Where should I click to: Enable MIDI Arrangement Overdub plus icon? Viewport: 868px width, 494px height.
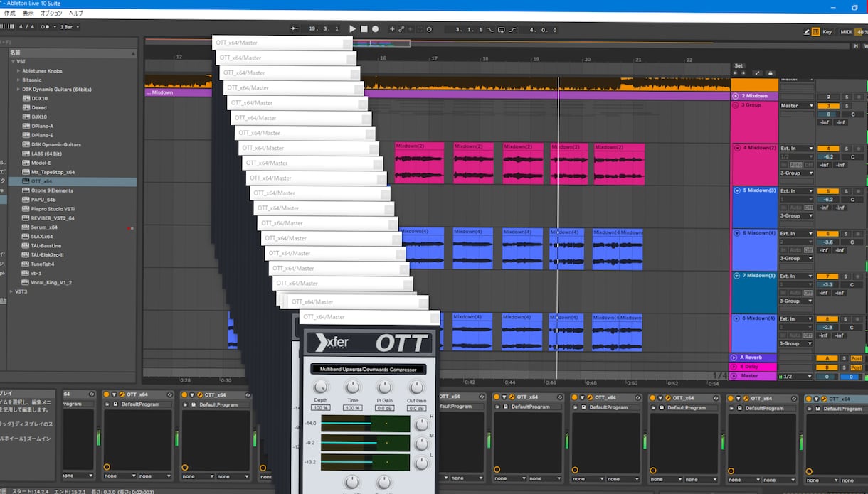pyautogui.click(x=392, y=29)
